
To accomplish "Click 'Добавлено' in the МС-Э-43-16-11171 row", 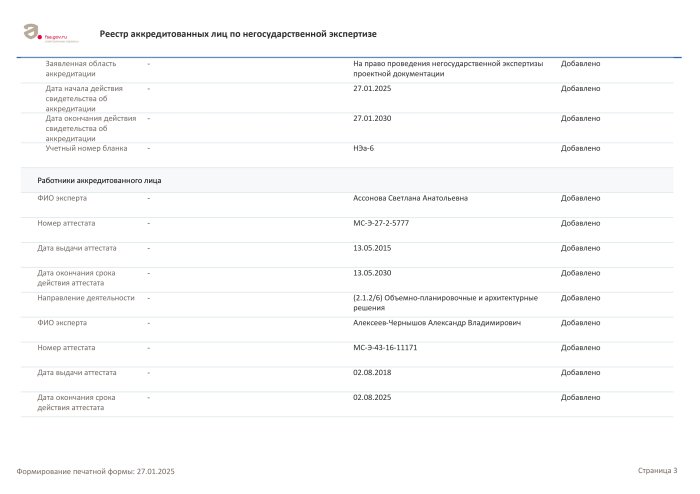I will click(x=580, y=348).
